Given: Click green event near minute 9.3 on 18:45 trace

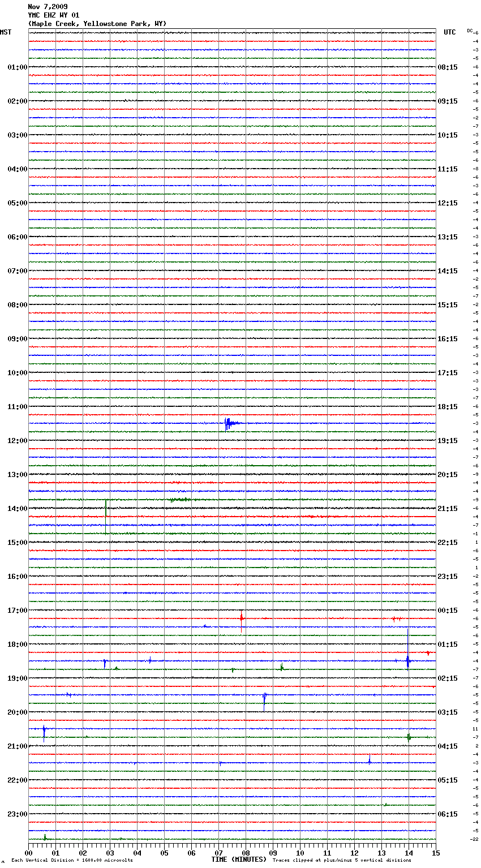Looking at the screenshot, I should (281, 668).
